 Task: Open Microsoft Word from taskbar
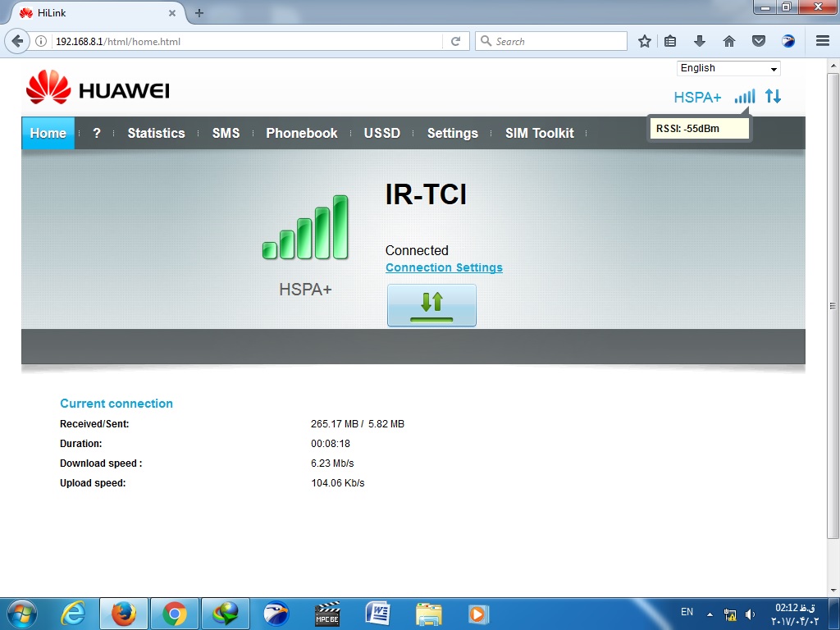coord(377,614)
